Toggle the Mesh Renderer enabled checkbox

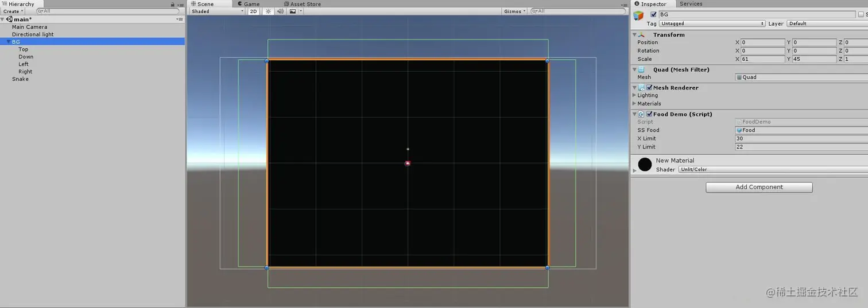pyautogui.click(x=649, y=88)
